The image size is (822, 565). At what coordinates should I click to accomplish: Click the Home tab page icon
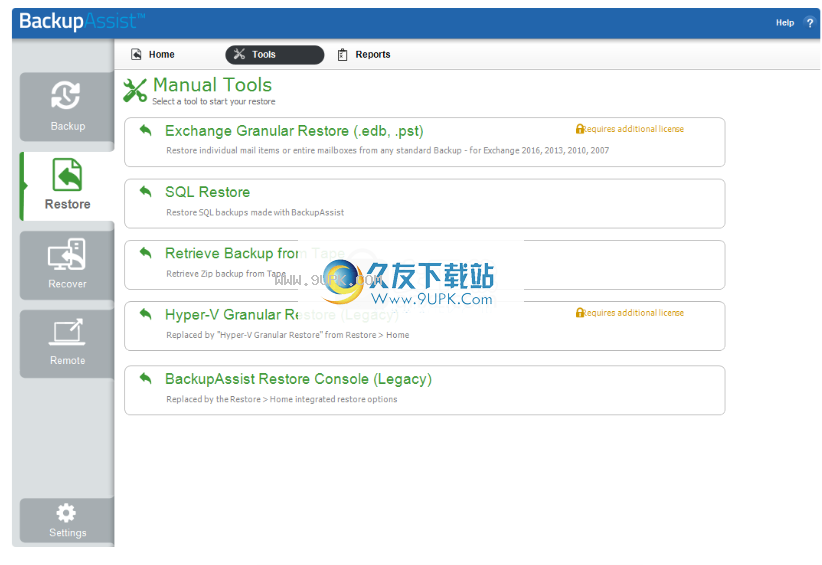[136, 55]
